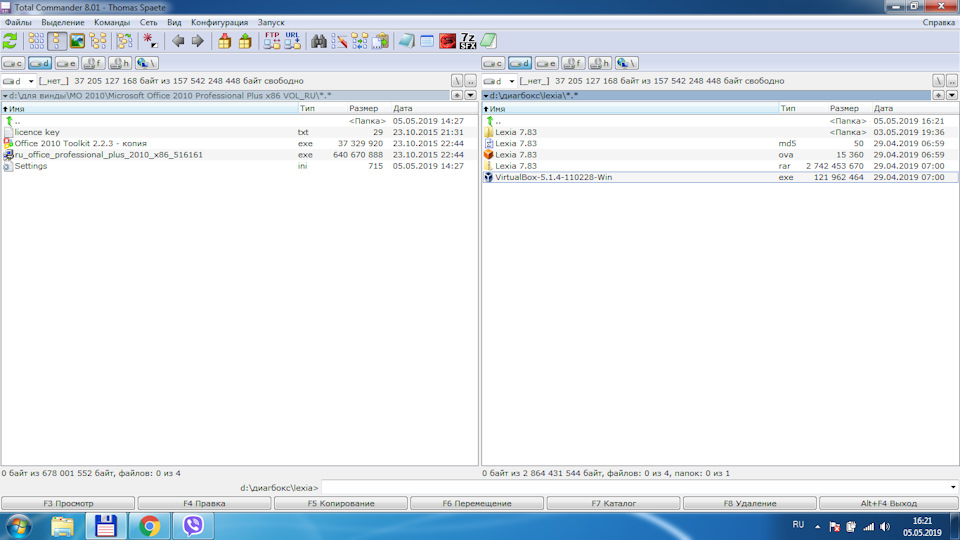Open the Файлы menu
The image size is (960, 540).
click(18, 23)
